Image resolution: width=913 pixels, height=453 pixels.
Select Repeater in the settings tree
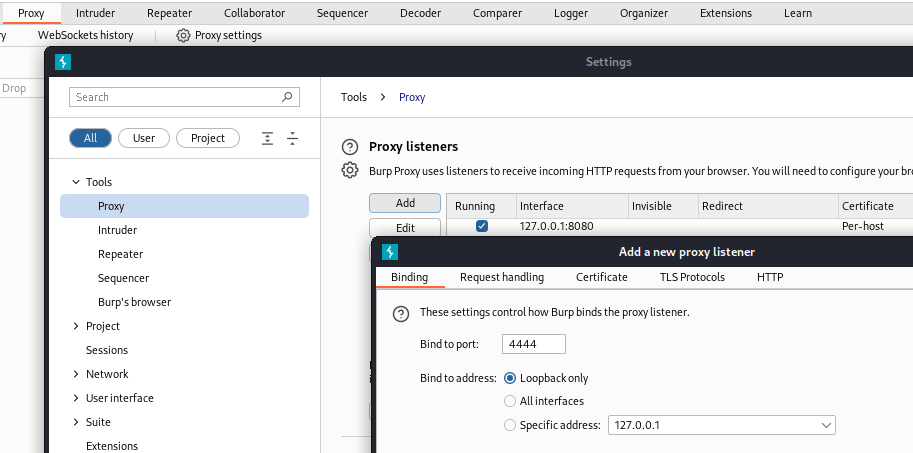pos(121,254)
